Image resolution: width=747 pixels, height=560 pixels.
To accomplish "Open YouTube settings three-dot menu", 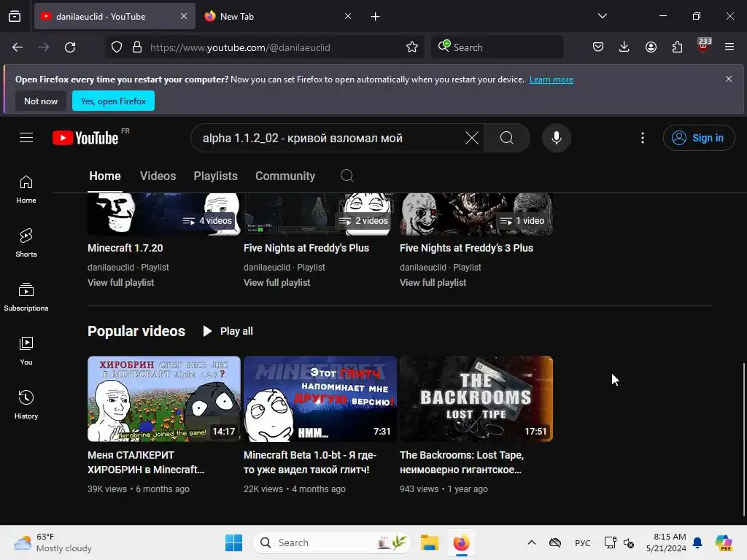I will [643, 138].
